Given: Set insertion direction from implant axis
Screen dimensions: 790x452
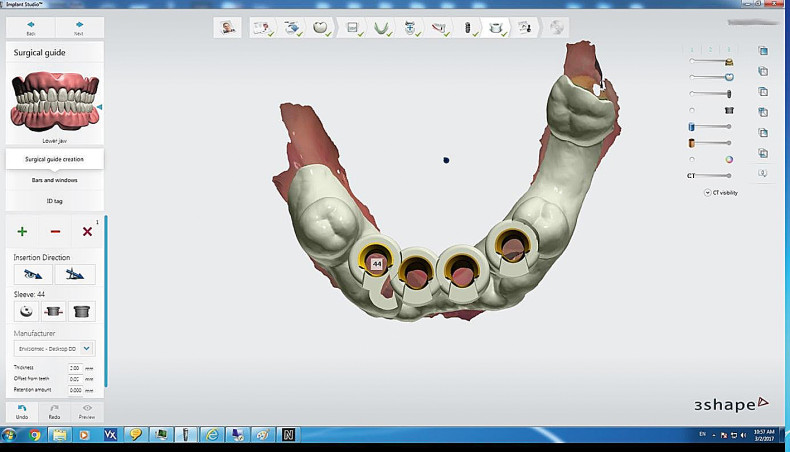Looking at the screenshot, I should point(75,274).
